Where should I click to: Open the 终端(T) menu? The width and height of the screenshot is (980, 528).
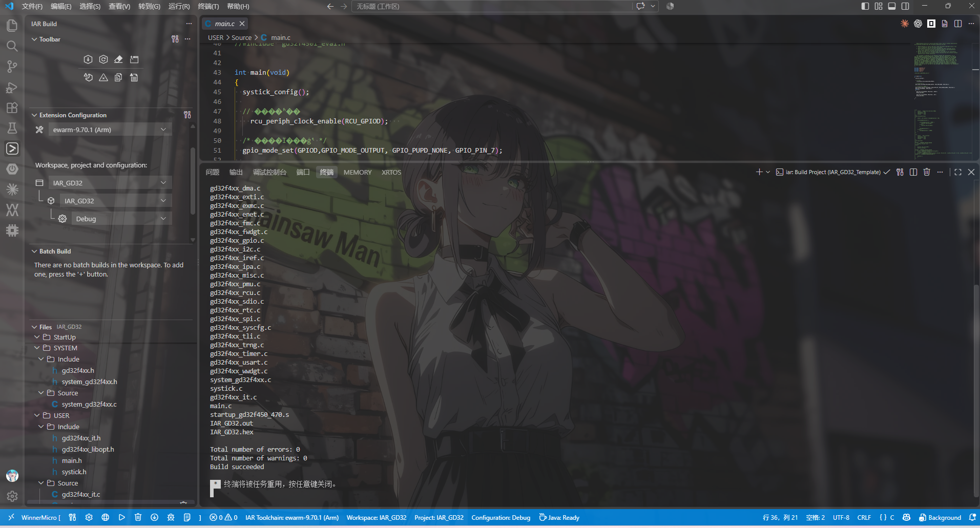pyautogui.click(x=208, y=6)
